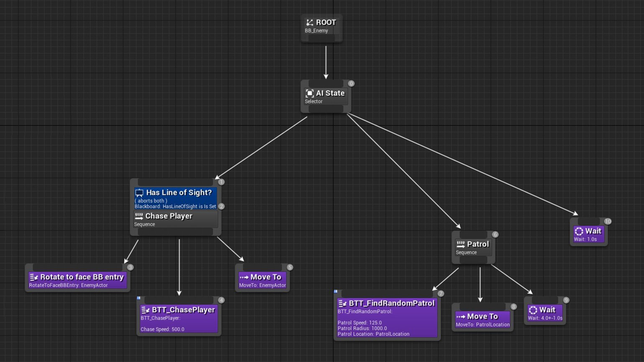This screenshot has height=362, width=644.
Task: Click Chase Speed: 500.0 value
Action: (162, 329)
